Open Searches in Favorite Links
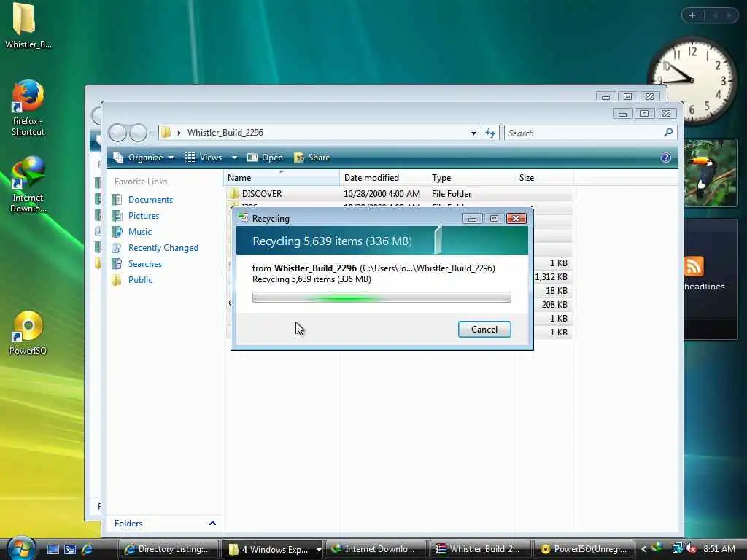 click(145, 264)
